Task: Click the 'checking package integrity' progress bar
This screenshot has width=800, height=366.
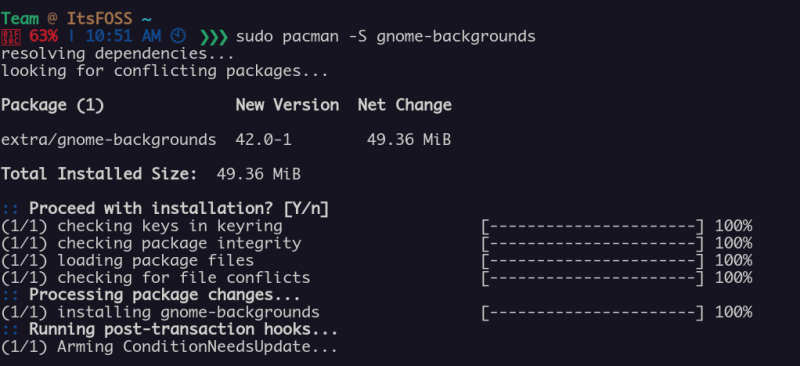Action: (x=593, y=243)
